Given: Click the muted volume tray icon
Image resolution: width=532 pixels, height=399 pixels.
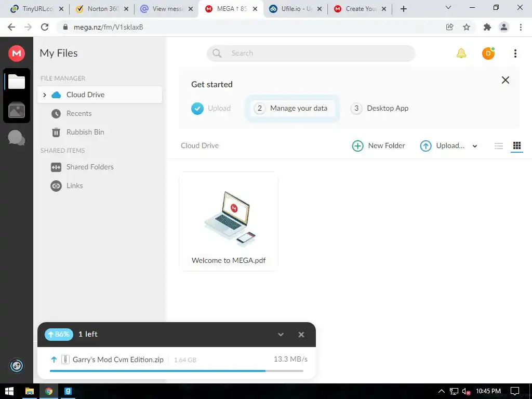Looking at the screenshot, I should point(466,392).
